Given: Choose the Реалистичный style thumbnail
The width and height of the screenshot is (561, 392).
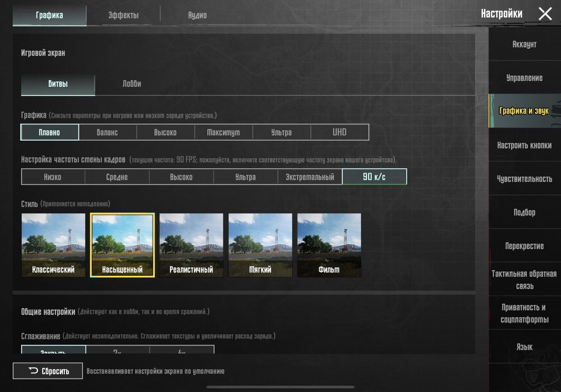Looking at the screenshot, I should tap(191, 245).
